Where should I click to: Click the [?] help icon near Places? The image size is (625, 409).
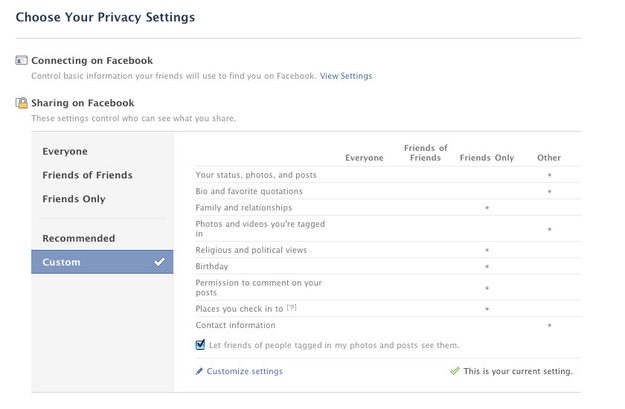[292, 308]
